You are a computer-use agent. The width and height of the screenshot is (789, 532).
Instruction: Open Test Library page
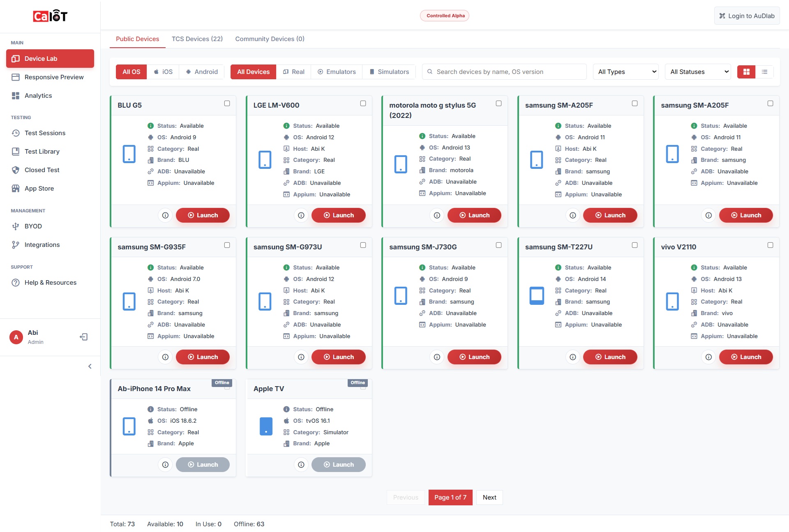(50, 152)
